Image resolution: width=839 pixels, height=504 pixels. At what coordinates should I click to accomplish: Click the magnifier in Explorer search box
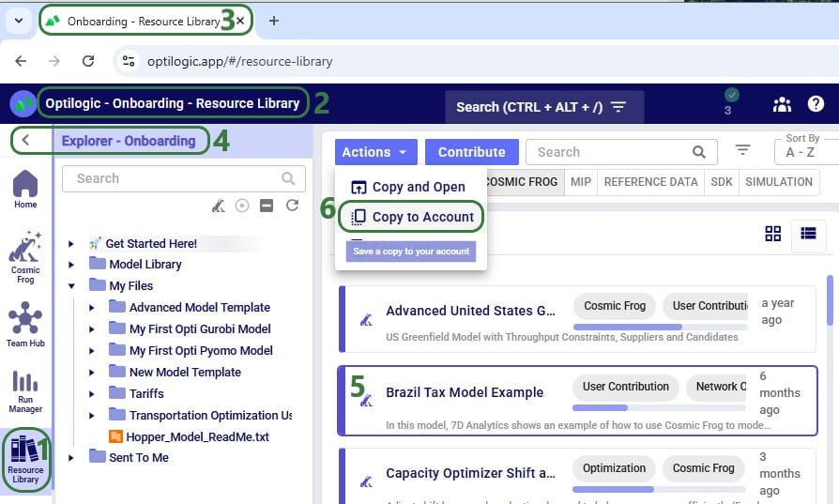pyautogui.click(x=288, y=178)
